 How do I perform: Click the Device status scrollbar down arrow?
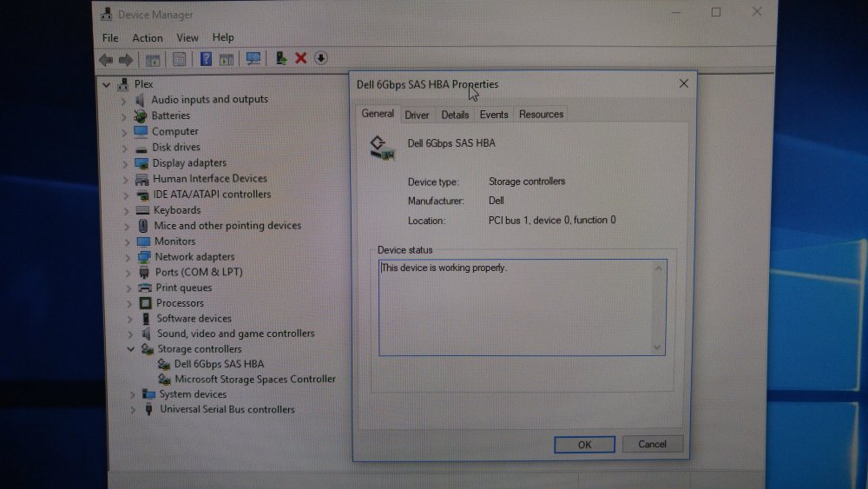[657, 347]
